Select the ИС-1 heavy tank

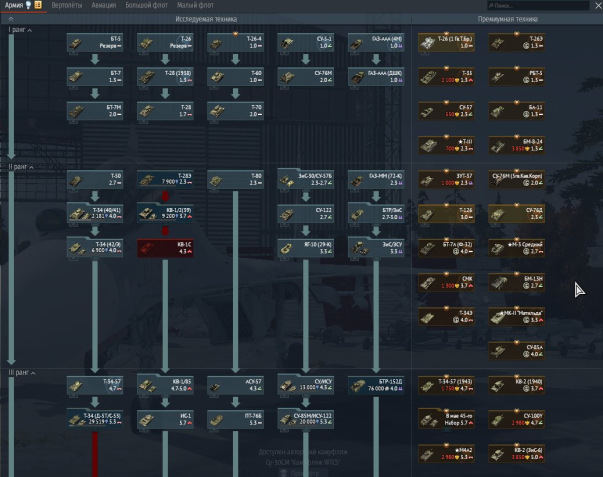[164, 418]
